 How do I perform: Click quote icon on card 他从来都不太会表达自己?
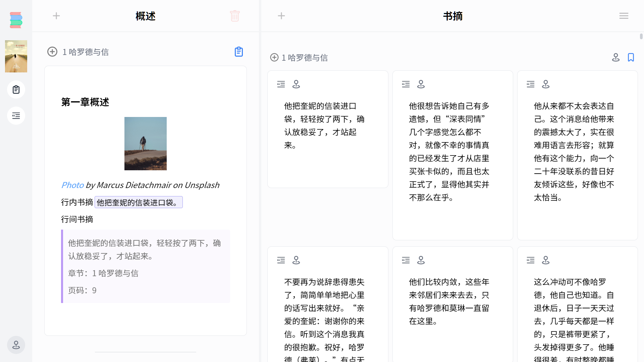click(x=531, y=84)
